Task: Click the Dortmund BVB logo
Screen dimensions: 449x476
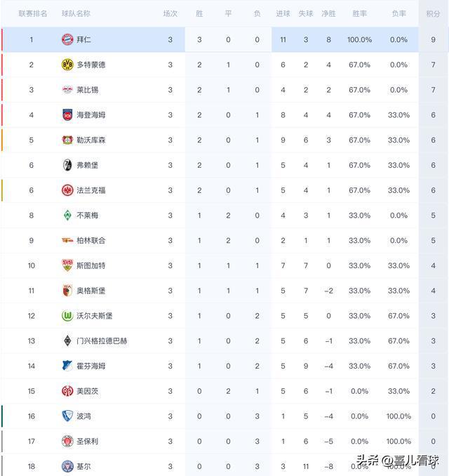Action: (67, 65)
